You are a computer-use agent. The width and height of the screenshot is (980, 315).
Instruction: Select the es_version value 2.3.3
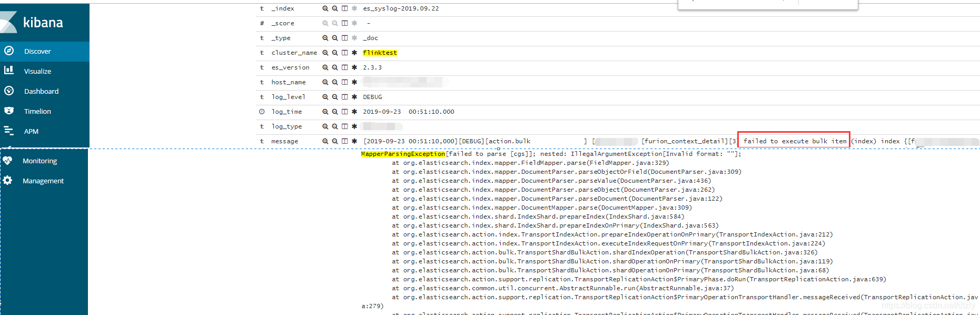click(x=372, y=67)
